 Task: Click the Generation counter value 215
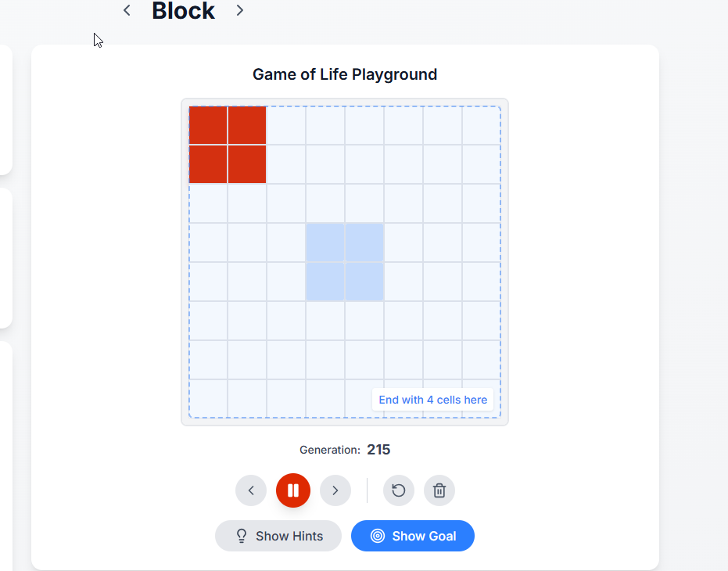[378, 450]
